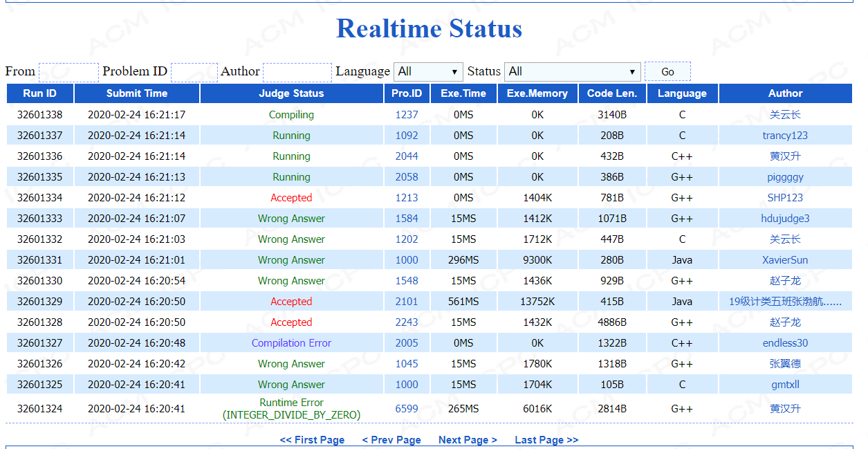The height and width of the screenshot is (449, 868).
Task: Click the Code Len. column header
Action: click(612, 93)
